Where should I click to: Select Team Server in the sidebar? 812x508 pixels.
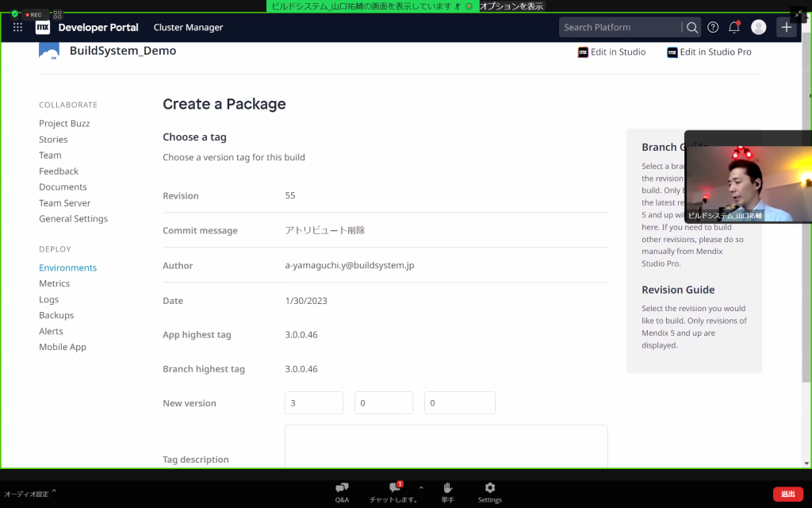pyautogui.click(x=65, y=203)
